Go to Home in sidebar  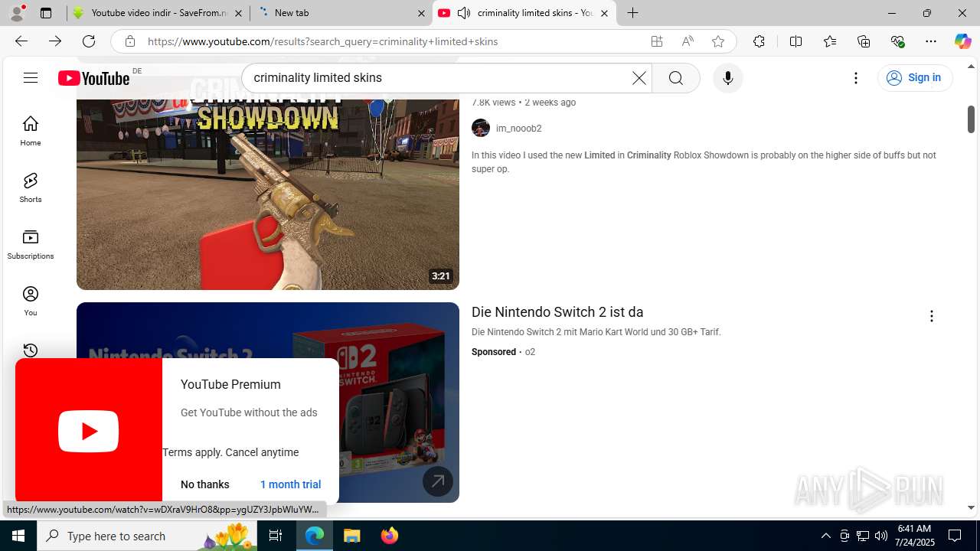click(x=31, y=131)
